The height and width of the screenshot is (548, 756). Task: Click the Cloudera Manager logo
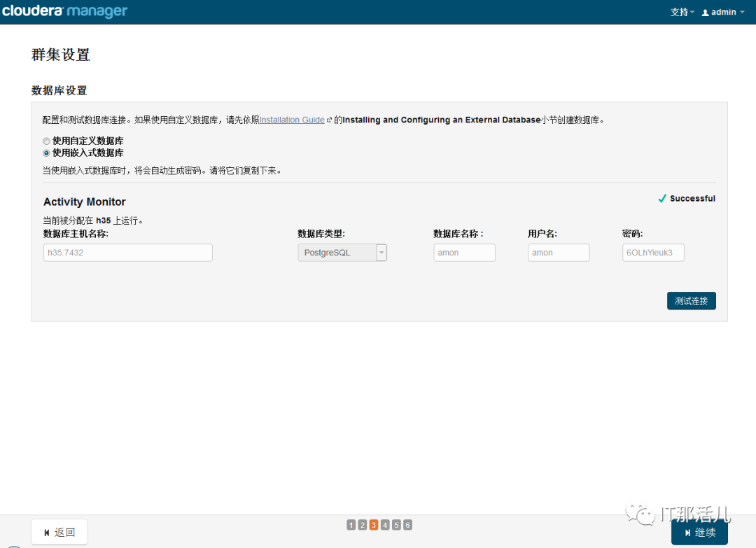64,11
